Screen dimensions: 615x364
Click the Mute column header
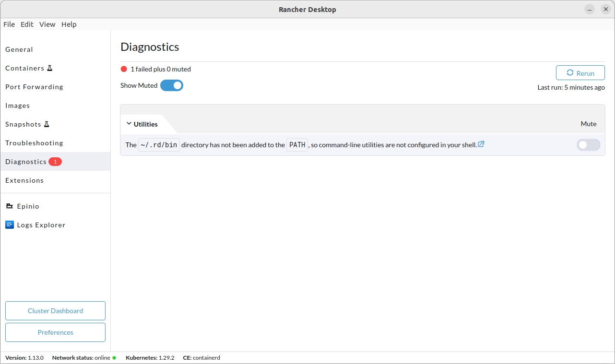pos(589,124)
